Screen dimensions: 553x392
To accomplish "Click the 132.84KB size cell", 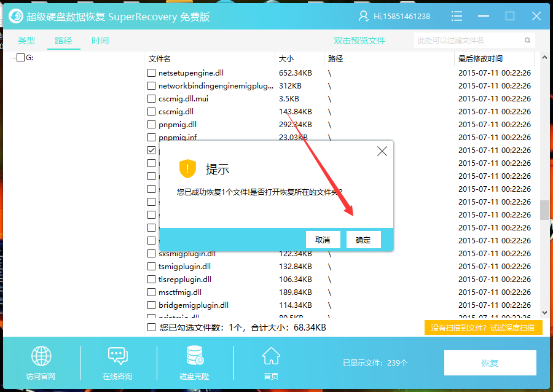I will tap(295, 267).
